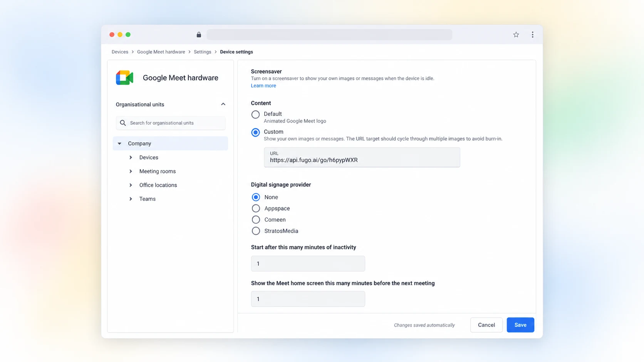Go to Settings in the breadcrumb
Viewport: 644px width, 362px height.
(x=203, y=52)
